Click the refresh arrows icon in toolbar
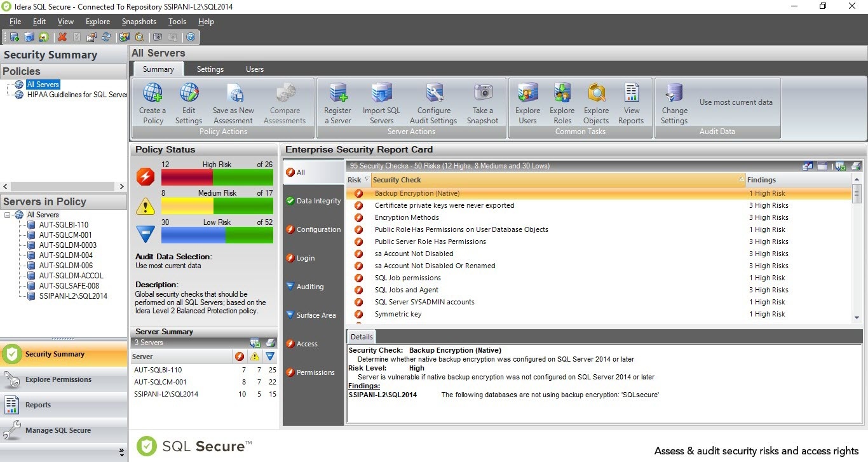 coord(106,37)
